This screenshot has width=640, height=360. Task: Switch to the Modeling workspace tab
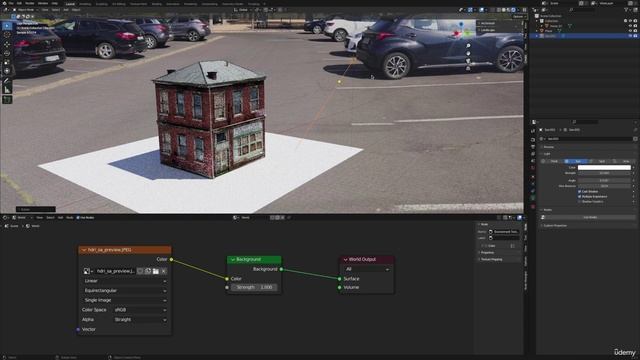(x=85, y=4)
